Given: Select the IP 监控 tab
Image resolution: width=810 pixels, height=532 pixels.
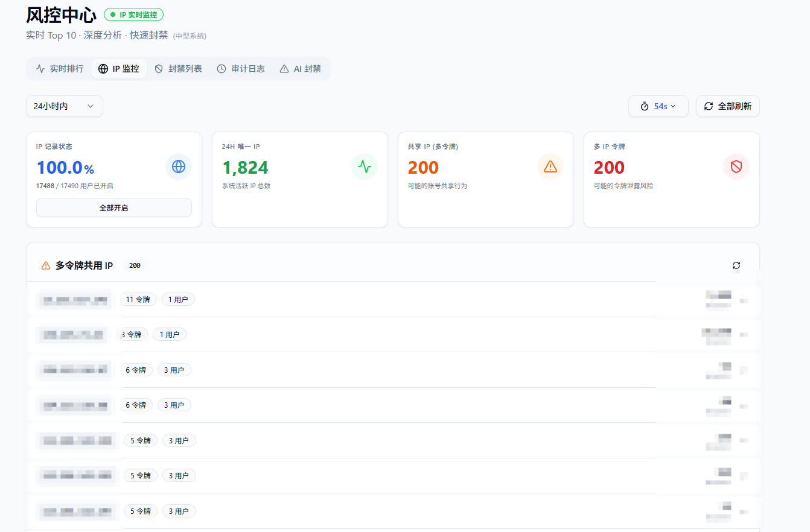Looking at the screenshot, I should [119, 69].
